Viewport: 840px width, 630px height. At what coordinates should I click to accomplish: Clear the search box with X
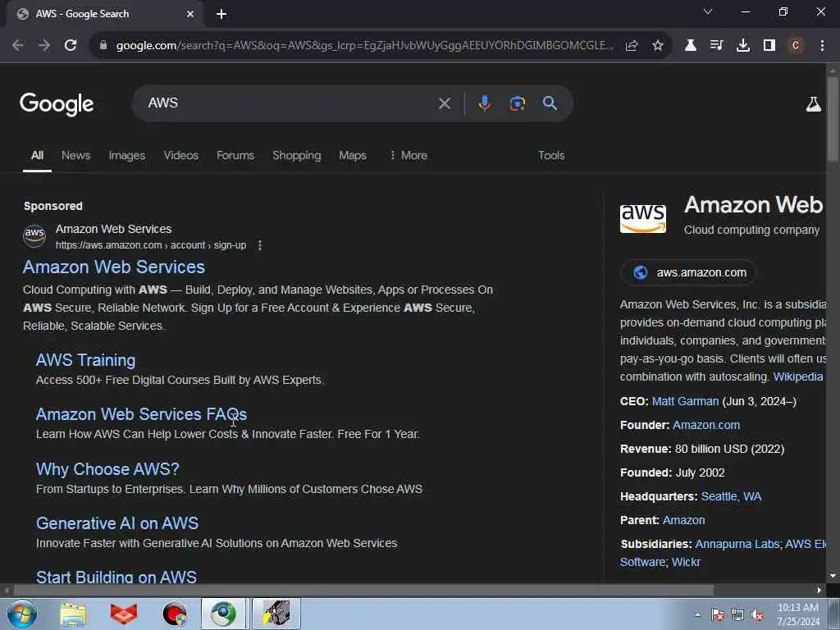point(444,103)
